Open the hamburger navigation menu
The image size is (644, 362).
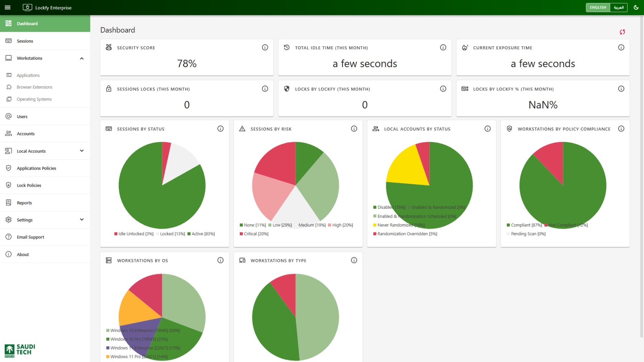[8, 8]
